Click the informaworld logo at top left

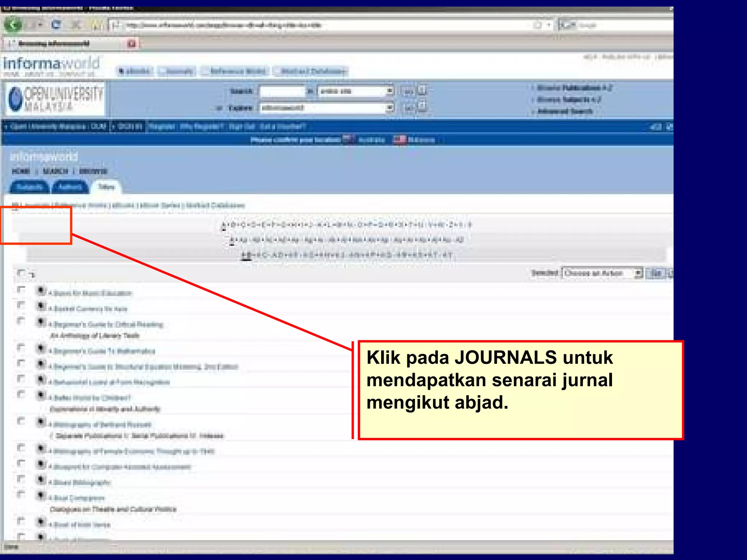coord(51,63)
